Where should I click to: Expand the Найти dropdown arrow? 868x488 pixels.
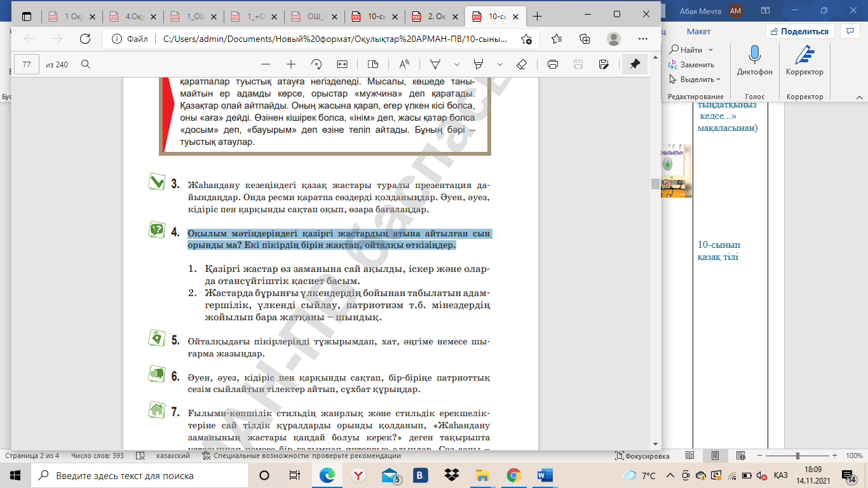point(710,50)
